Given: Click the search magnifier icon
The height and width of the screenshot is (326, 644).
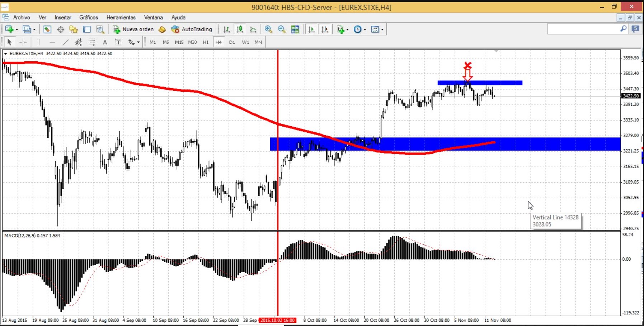Looking at the screenshot, I should pyautogui.click(x=624, y=29).
